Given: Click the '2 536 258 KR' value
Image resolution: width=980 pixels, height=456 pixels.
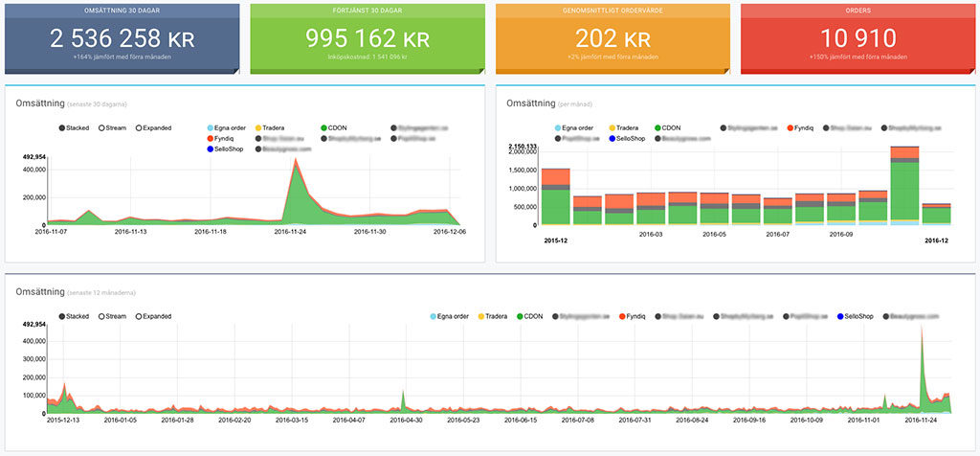Looking at the screenshot, I should point(122,38).
